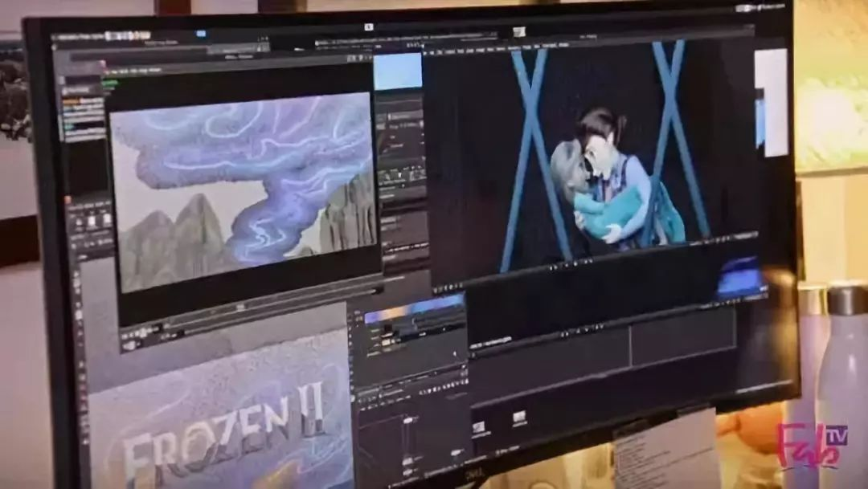Select the bottom-most node in the node graph
Viewport: 868px width, 489px height.
(409, 472)
